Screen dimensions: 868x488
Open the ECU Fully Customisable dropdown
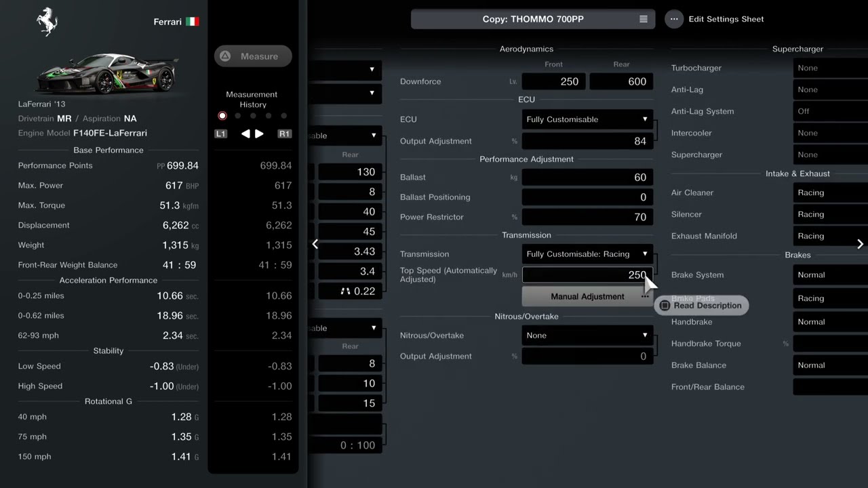coord(587,119)
